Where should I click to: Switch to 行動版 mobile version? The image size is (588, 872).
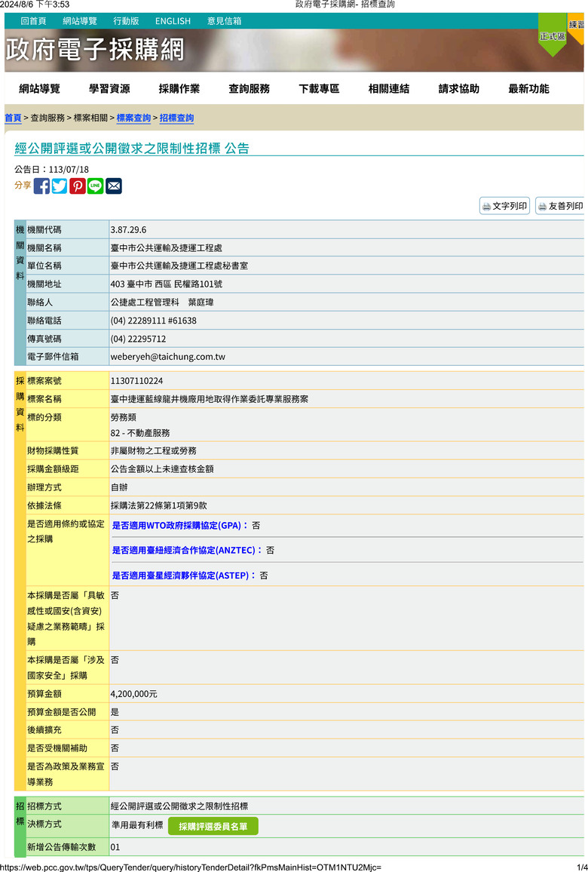[126, 21]
